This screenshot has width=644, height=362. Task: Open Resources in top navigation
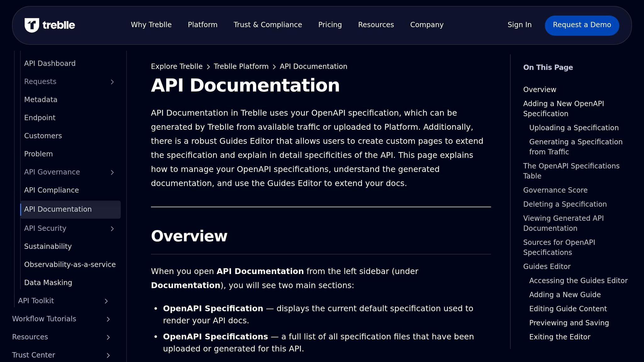tap(376, 25)
